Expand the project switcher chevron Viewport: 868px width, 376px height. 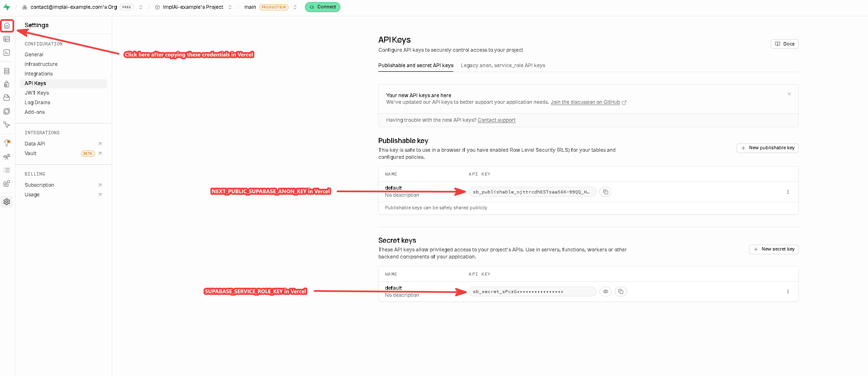coord(230,7)
